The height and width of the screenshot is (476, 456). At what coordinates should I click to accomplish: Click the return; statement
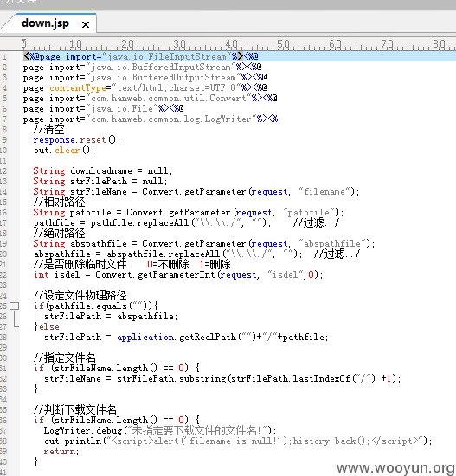(x=61, y=452)
